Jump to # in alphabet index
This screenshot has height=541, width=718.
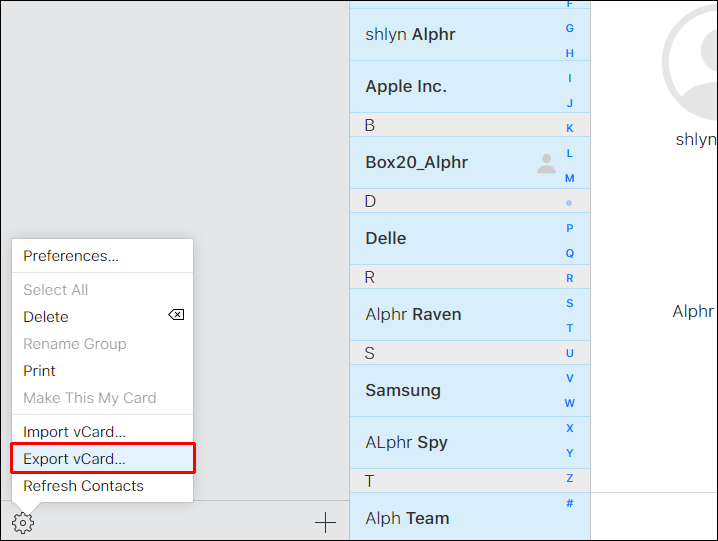[570, 503]
